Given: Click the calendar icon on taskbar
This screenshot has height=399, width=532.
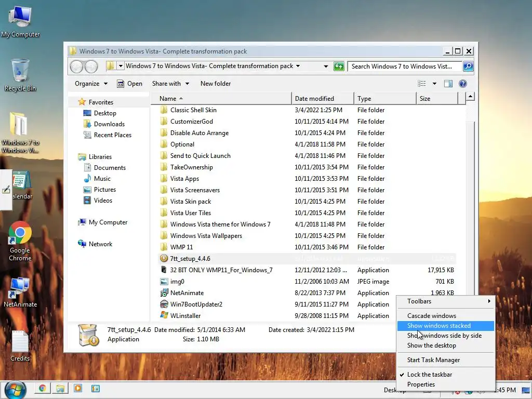Looking at the screenshot, I should (x=96, y=389).
